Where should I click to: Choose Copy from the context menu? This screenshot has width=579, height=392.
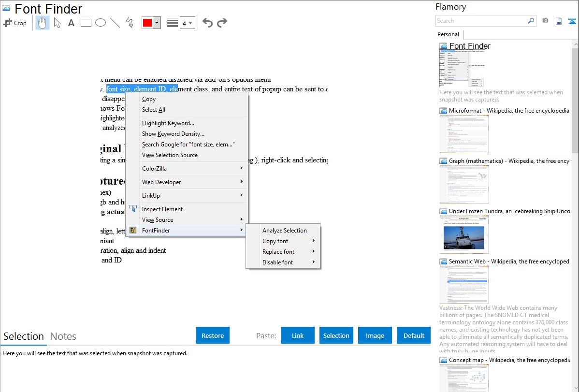tap(187, 99)
